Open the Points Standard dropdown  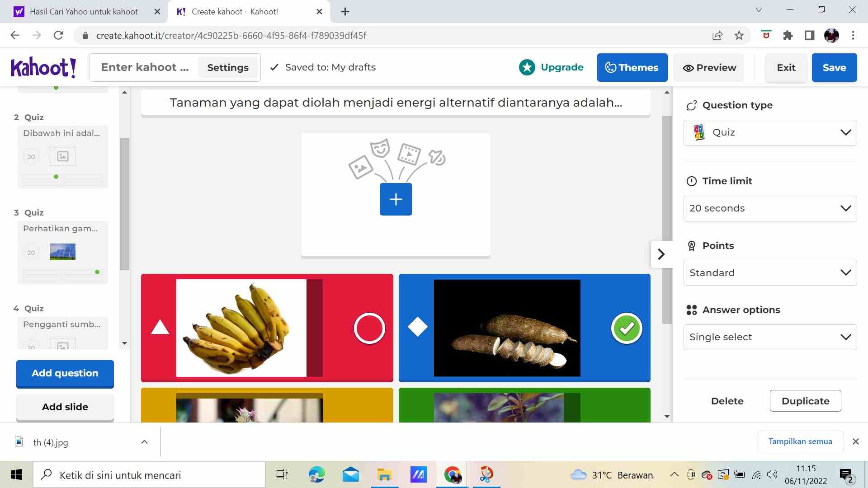[770, 272]
